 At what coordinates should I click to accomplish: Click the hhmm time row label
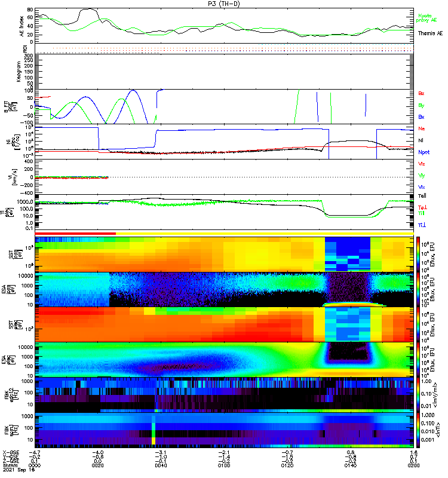(10, 465)
